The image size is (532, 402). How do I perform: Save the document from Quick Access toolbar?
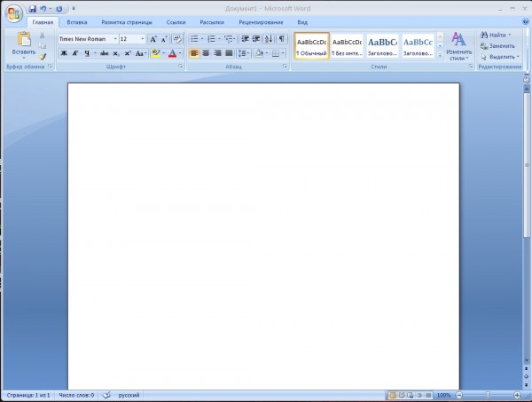tap(33, 9)
